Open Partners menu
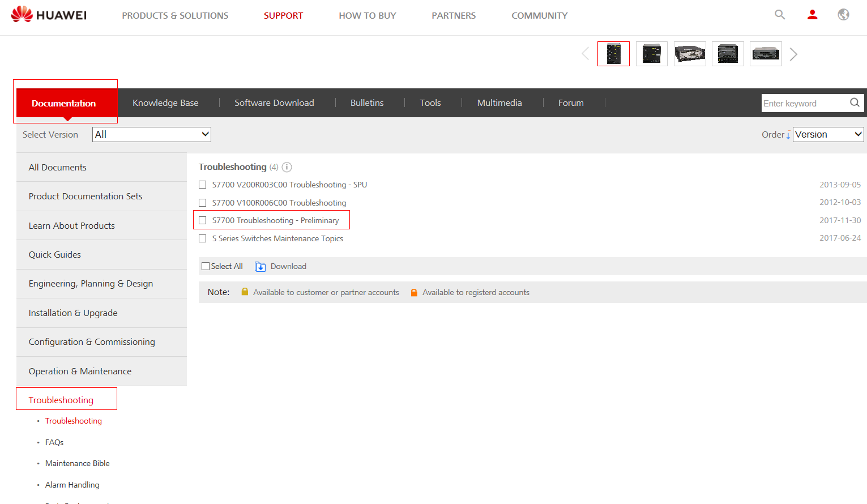Viewport: 867px width, 504px height. (x=454, y=15)
